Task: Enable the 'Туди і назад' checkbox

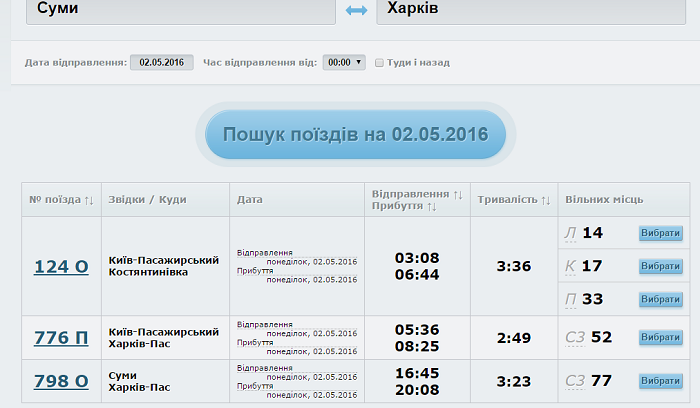Action: pos(379,62)
